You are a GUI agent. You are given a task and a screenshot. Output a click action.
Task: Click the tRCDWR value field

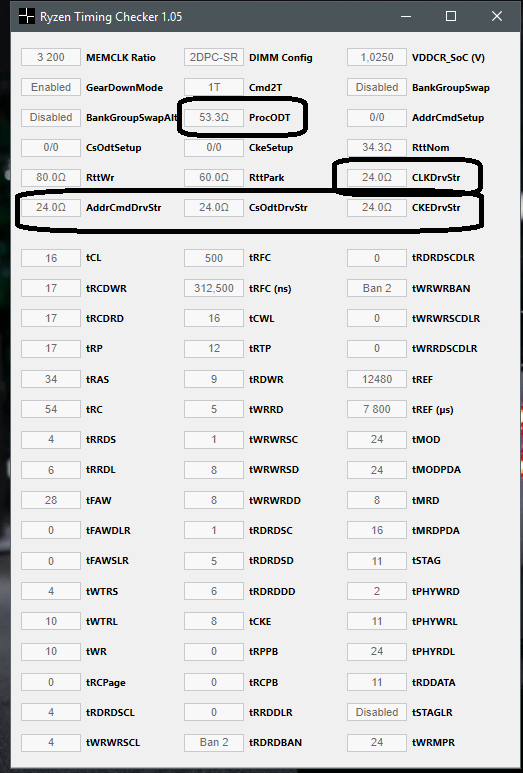coord(51,288)
